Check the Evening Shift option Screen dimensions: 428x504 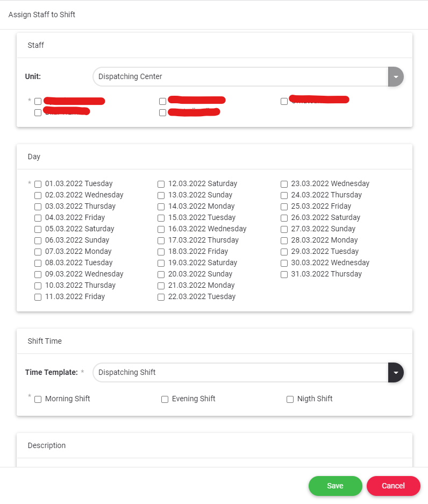click(x=165, y=399)
